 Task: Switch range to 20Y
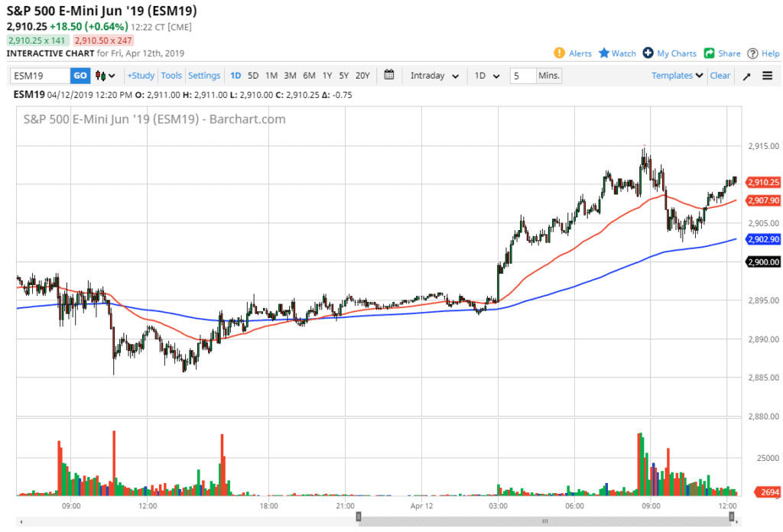(x=362, y=76)
